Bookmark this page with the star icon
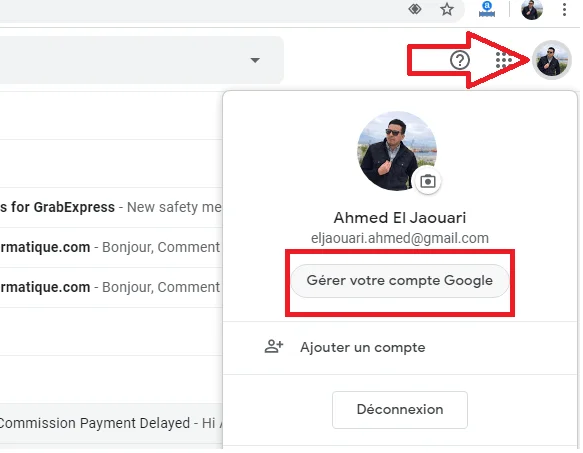Image resolution: width=583 pixels, height=453 pixels. pyautogui.click(x=447, y=9)
